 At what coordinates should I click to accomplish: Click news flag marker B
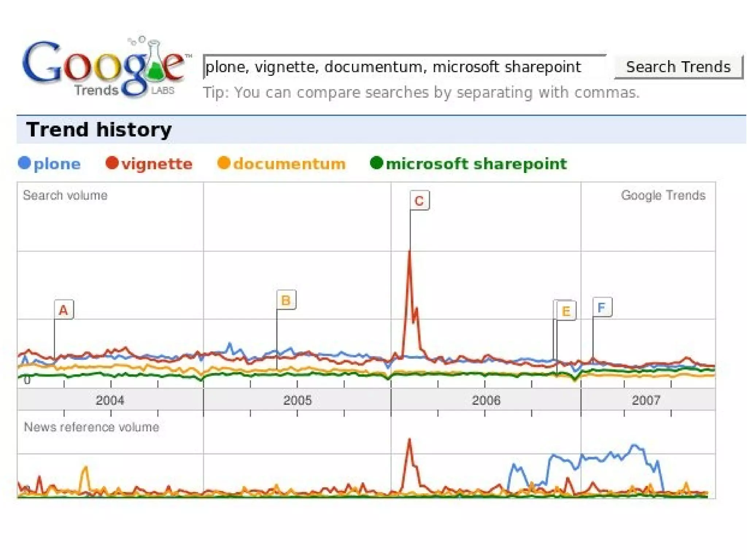point(286,300)
